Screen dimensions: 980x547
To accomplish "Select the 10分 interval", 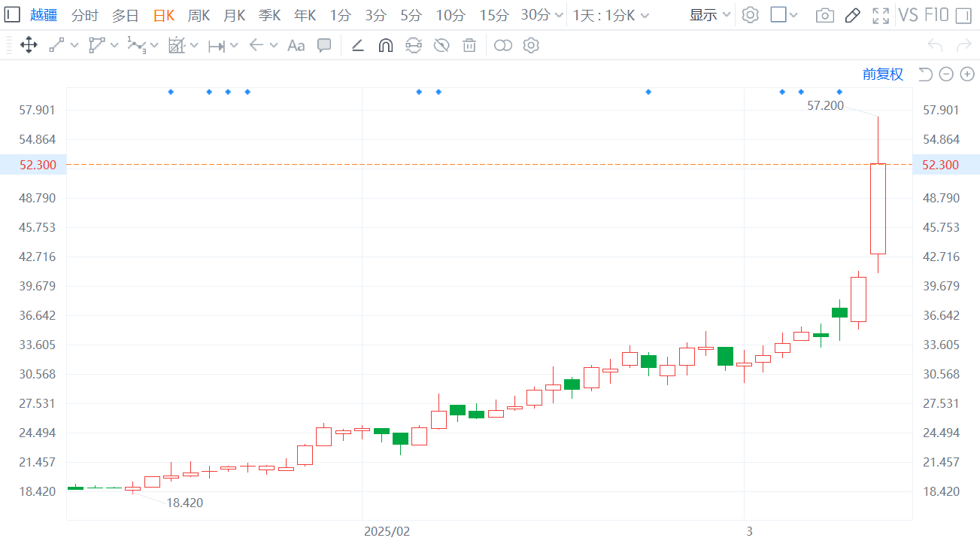I will (x=451, y=15).
